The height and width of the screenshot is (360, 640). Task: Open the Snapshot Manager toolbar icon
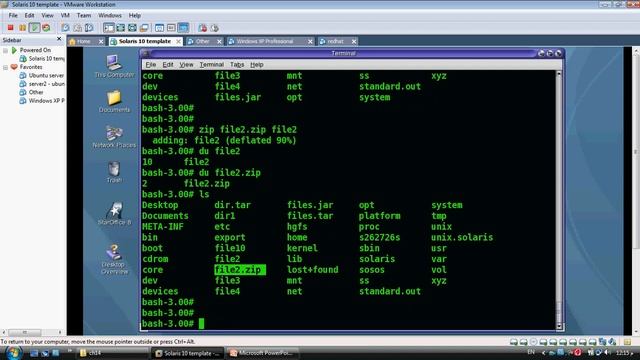click(x=89, y=28)
